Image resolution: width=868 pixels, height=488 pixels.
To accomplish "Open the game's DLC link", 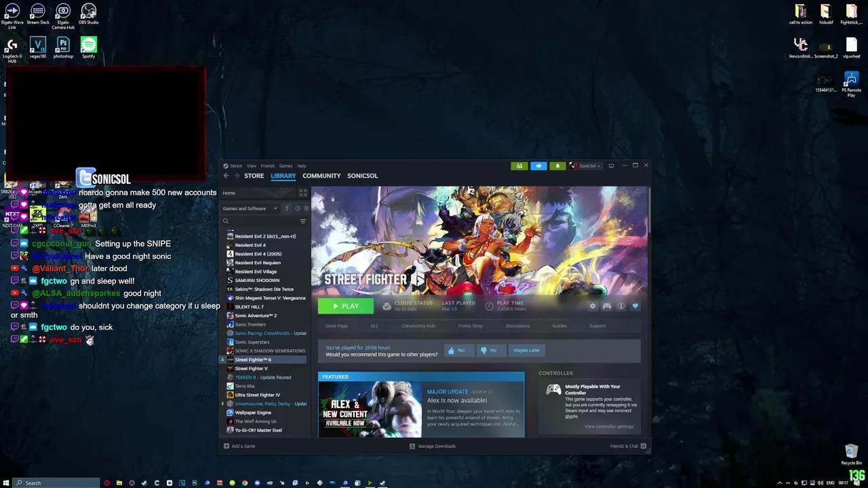I will 374,326.
